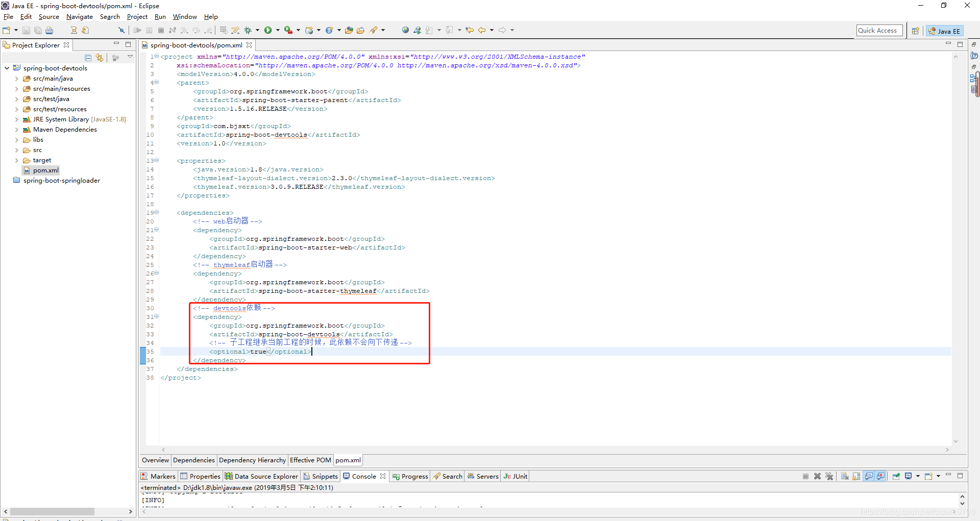Open the JUnit view tab
980x521 pixels.
pos(516,476)
